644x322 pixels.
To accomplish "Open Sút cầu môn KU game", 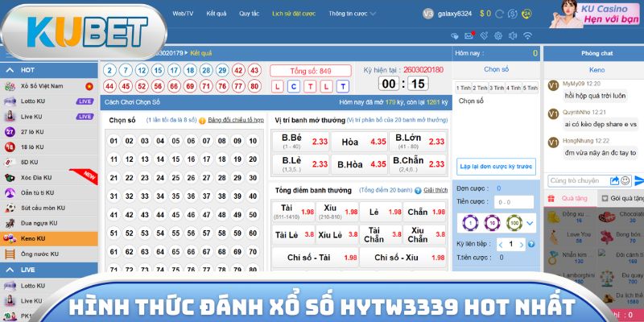I will click(x=49, y=208).
